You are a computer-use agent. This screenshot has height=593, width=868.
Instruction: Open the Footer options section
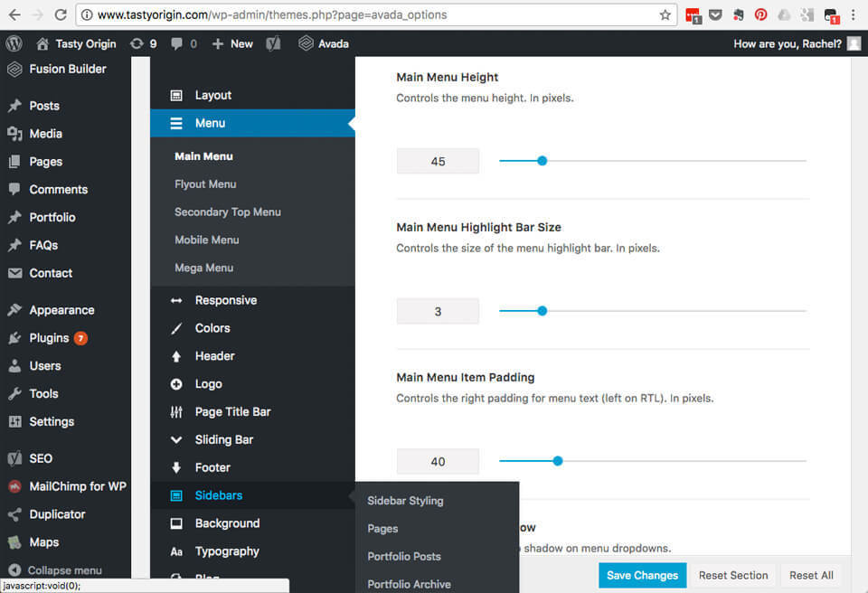click(x=252, y=467)
